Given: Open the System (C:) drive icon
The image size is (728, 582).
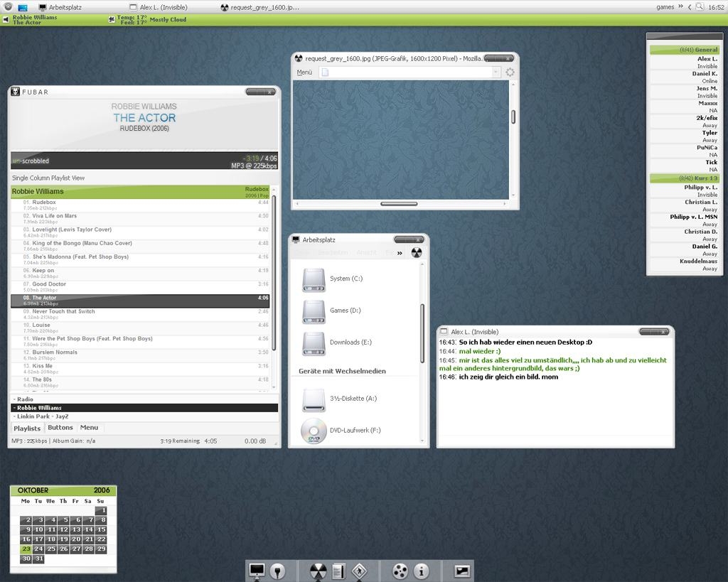Looking at the screenshot, I should (314, 279).
